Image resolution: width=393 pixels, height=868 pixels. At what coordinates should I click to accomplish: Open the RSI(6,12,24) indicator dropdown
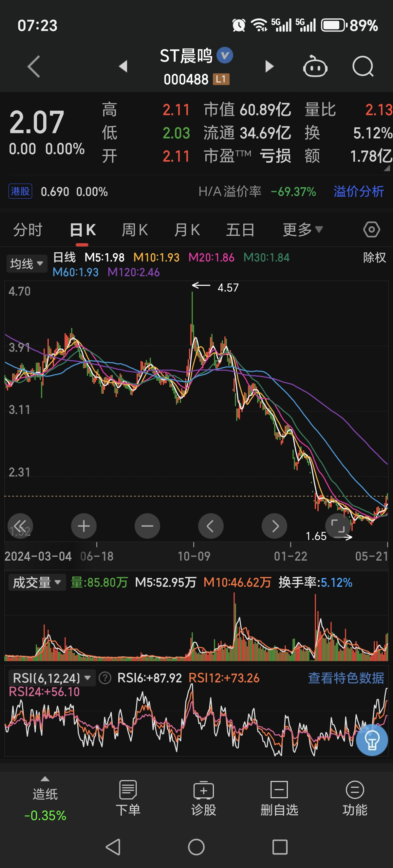click(x=51, y=678)
